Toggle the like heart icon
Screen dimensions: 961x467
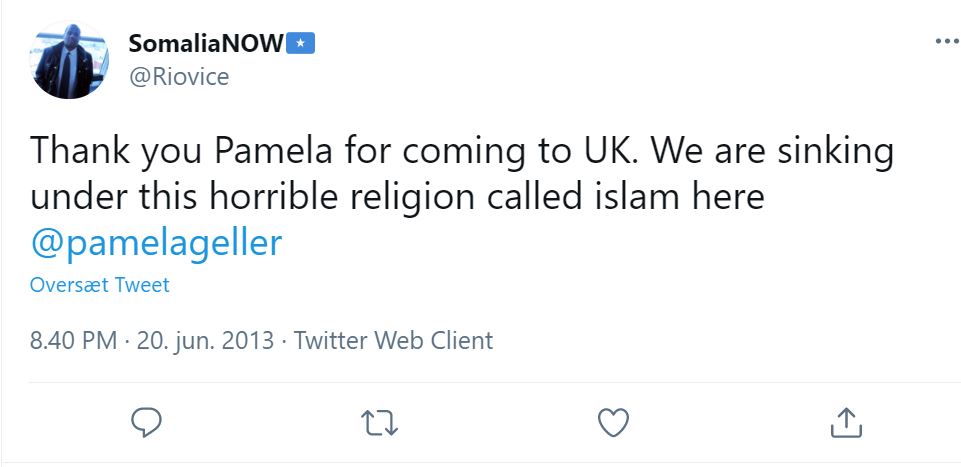(612, 421)
